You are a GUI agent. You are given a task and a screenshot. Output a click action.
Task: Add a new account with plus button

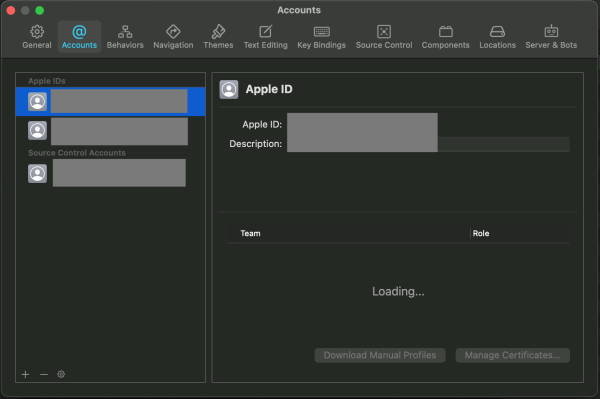[x=26, y=374]
